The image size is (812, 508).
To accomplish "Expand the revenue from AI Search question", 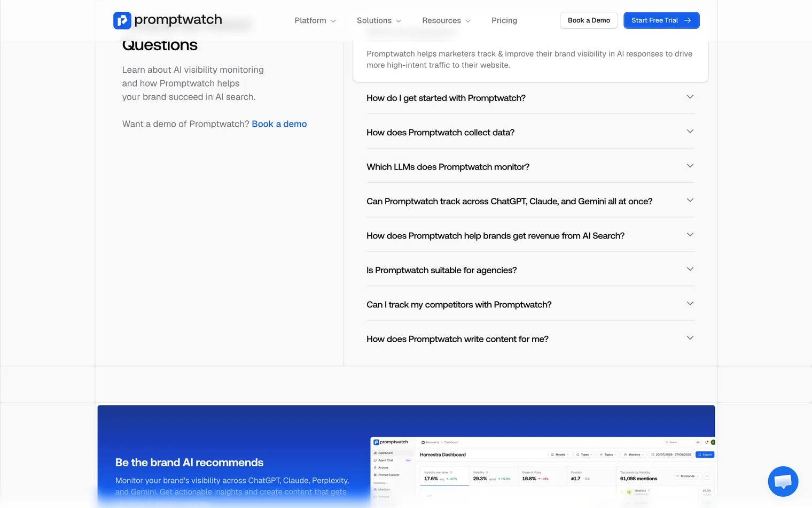I will coord(530,236).
